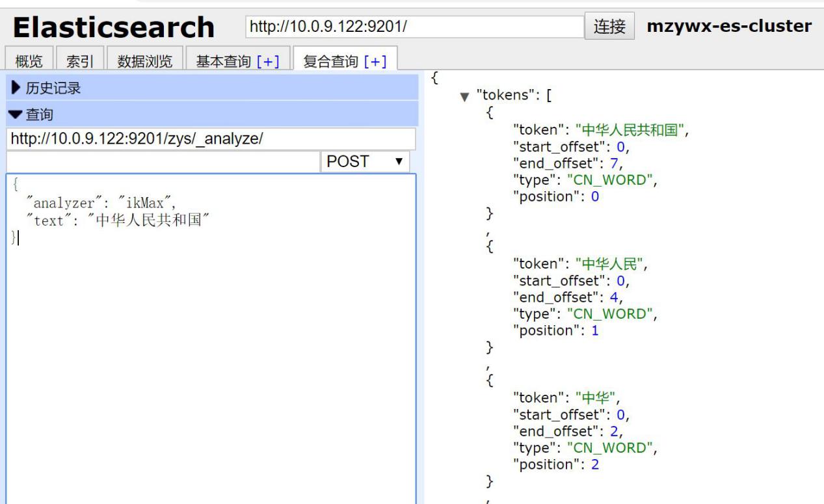
Task: Go to the 数据浏览 tab
Action: point(144,62)
